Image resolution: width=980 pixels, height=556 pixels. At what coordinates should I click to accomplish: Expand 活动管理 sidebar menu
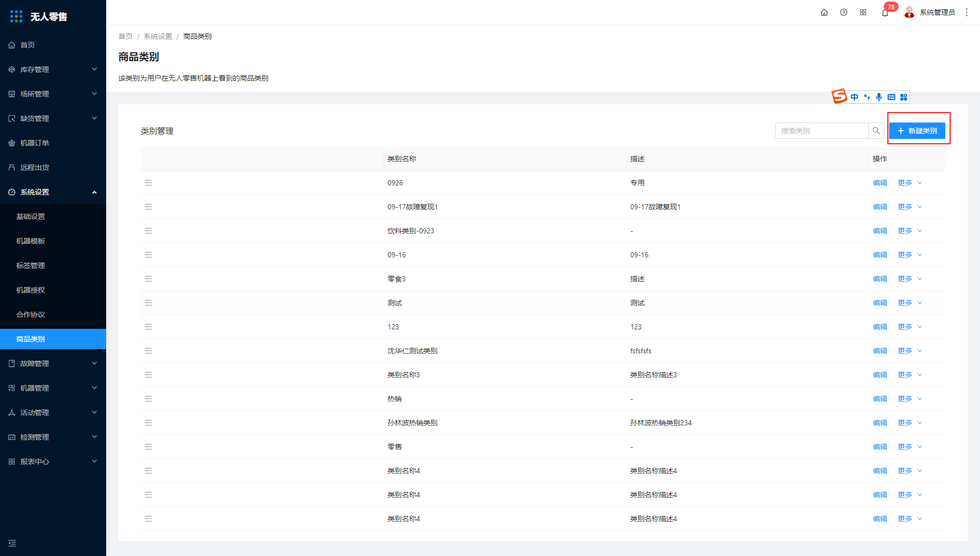pyautogui.click(x=53, y=413)
